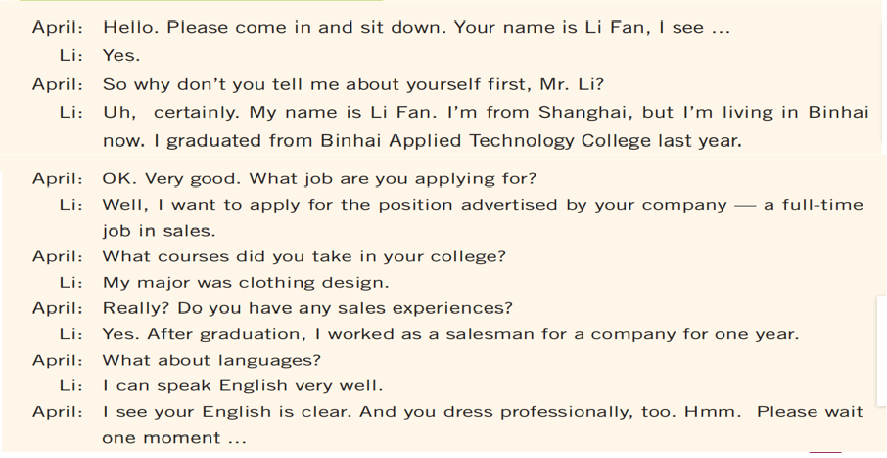Image resolution: width=887 pixels, height=458 pixels.
Task: Click the question "What about languages?"
Action: click(x=212, y=360)
